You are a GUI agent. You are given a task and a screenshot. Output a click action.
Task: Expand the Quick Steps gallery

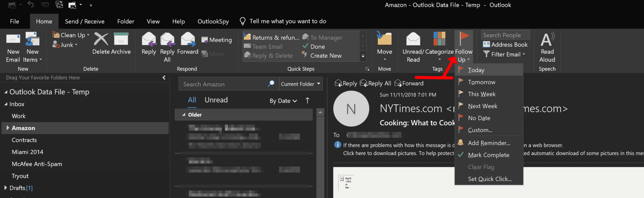pyautogui.click(x=363, y=56)
